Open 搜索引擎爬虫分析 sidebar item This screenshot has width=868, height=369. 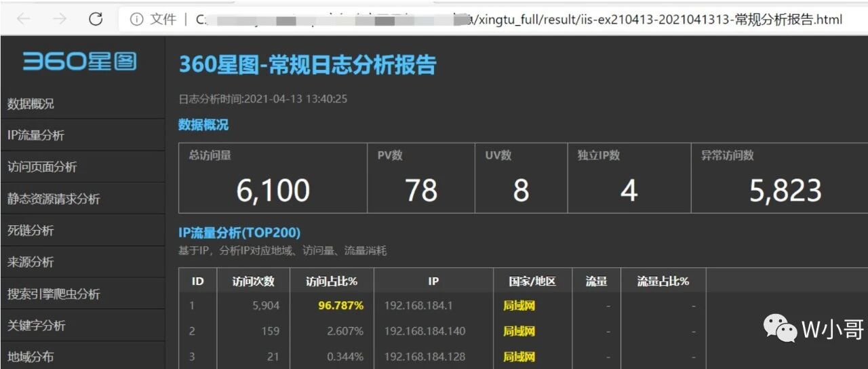point(83,294)
